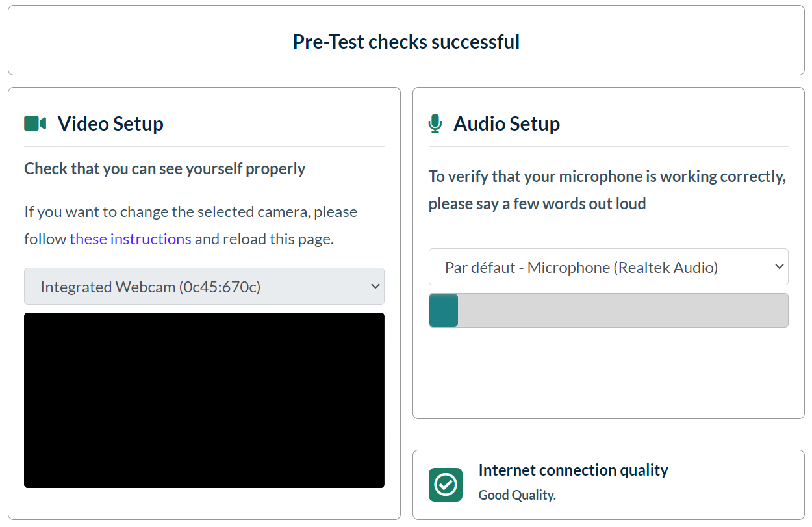Select the teal video camera symbol
Viewport: 812px width, 527px height.
34,123
